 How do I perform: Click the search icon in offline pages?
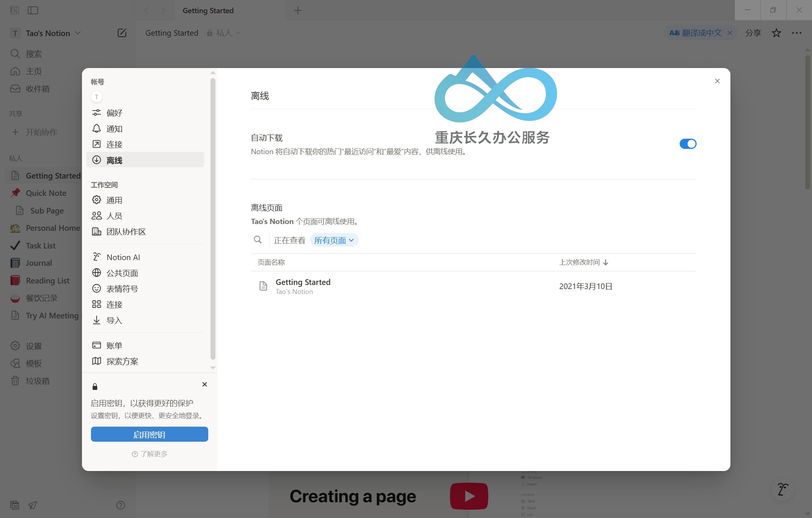pos(258,240)
